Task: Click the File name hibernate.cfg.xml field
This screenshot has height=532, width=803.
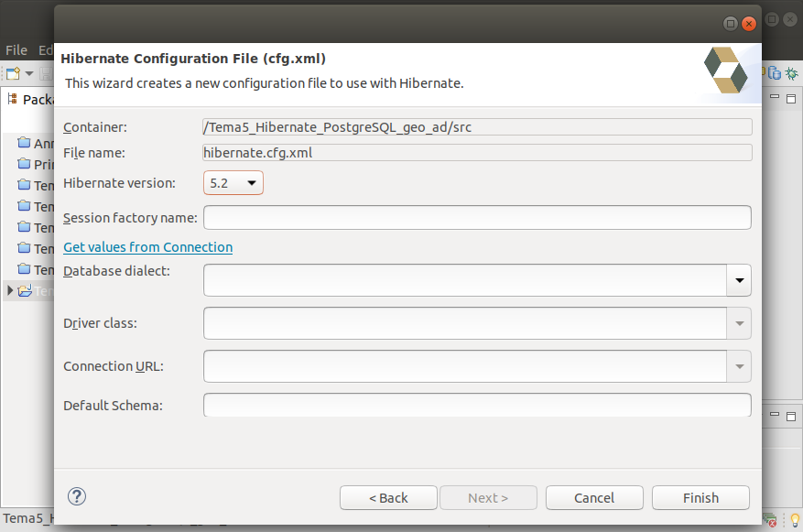Action: (x=477, y=153)
